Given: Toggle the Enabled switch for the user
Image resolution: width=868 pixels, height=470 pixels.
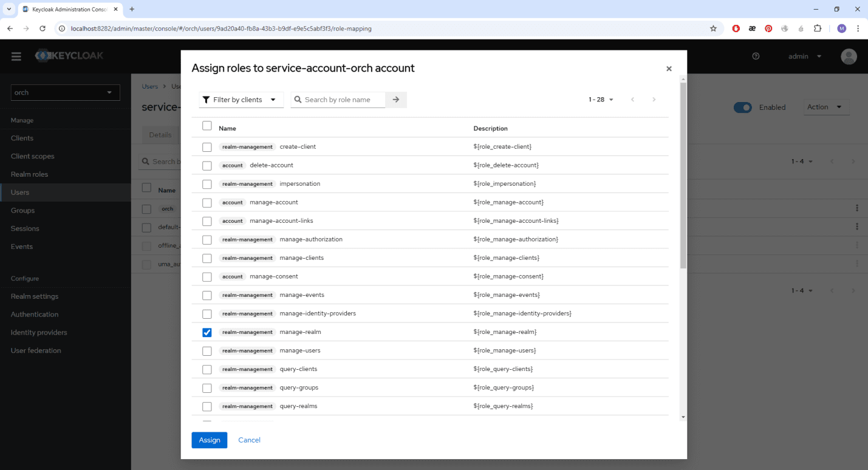Looking at the screenshot, I should 742,107.
